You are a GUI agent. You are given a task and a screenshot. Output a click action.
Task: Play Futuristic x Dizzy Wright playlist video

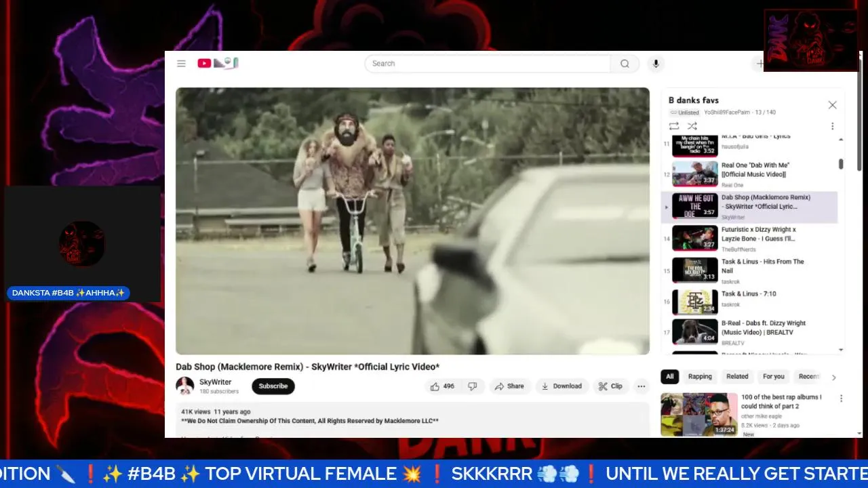(749, 239)
